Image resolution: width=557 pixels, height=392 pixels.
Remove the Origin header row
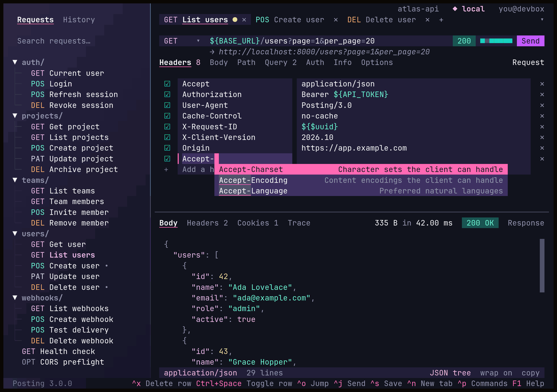[542, 148]
